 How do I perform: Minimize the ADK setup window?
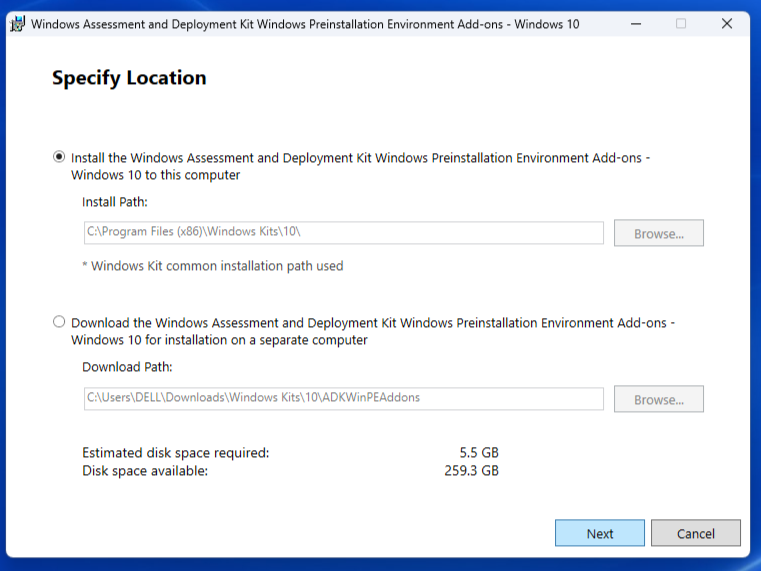(x=635, y=24)
